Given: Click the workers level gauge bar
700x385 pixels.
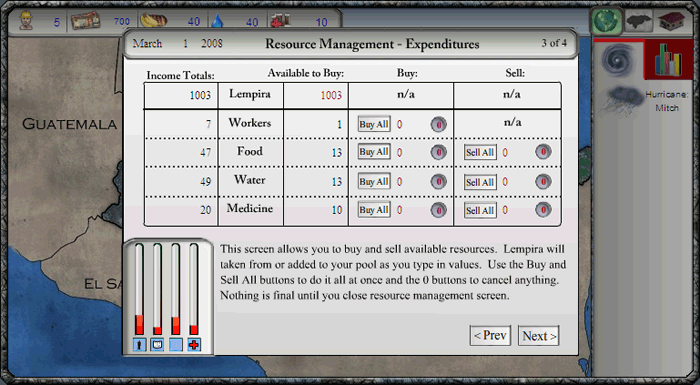Looking at the screenshot, I should coord(139,289).
